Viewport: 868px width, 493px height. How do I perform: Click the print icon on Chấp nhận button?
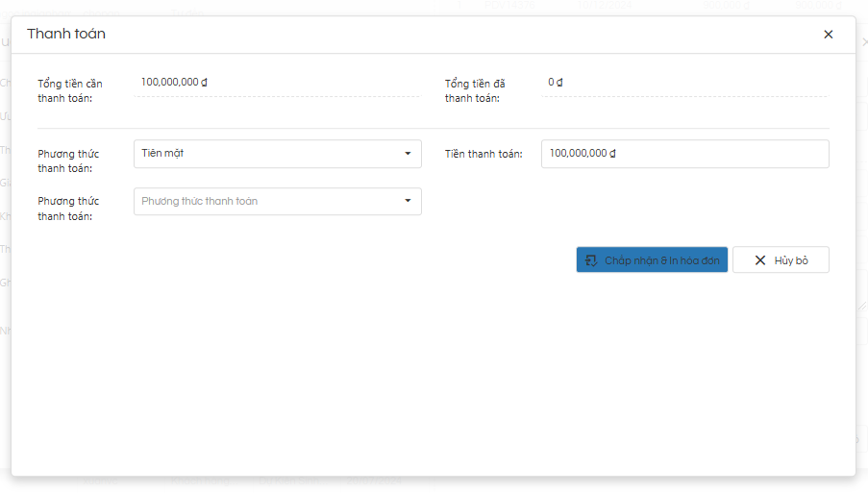591,260
